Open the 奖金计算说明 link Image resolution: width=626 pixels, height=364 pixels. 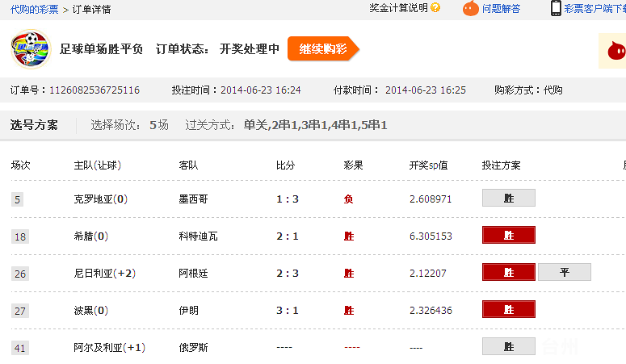point(398,8)
